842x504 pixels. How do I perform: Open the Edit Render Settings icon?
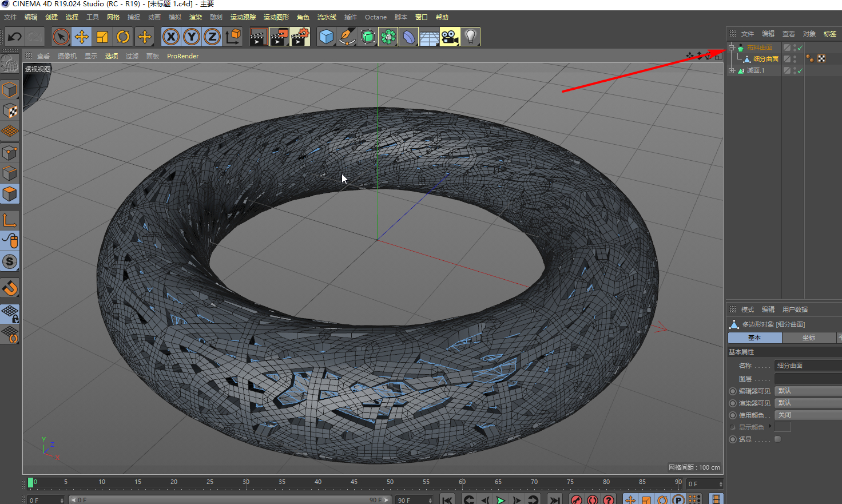(300, 37)
